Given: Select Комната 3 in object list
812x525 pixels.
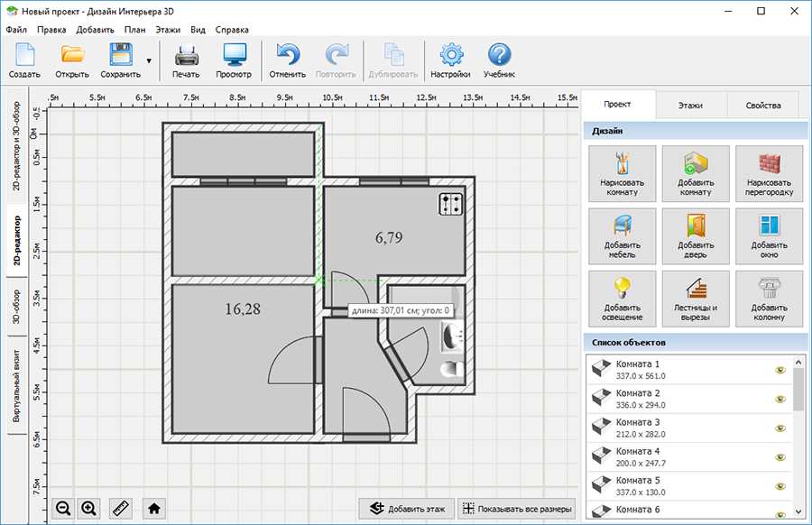Looking at the screenshot, I should [x=689, y=428].
